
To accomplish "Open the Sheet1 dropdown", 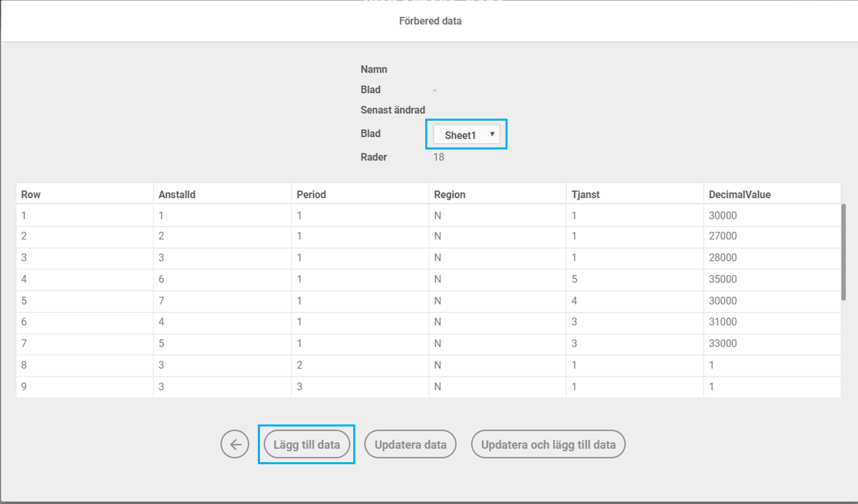I will 466,135.
